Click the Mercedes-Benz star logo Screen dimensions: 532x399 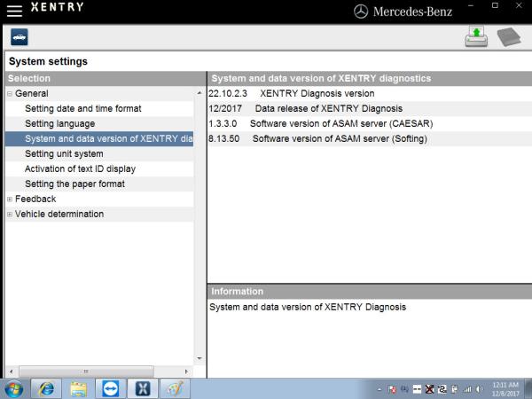click(x=361, y=12)
